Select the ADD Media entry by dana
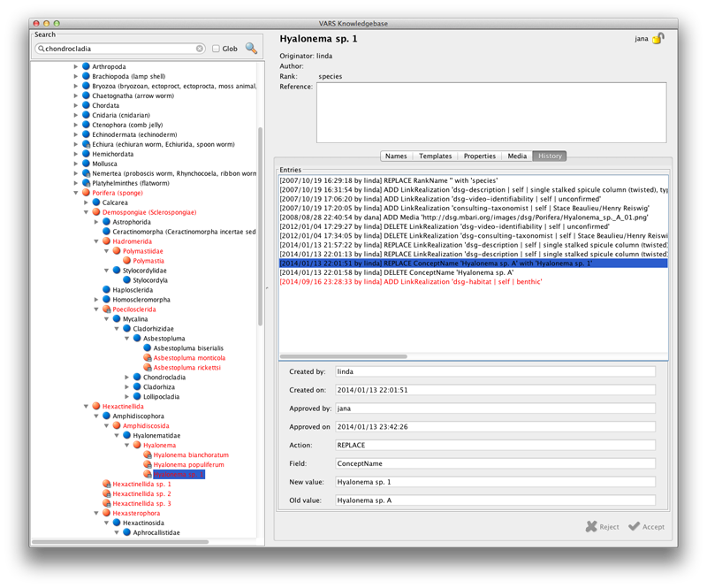The height and width of the screenshot is (588, 707). [x=474, y=217]
